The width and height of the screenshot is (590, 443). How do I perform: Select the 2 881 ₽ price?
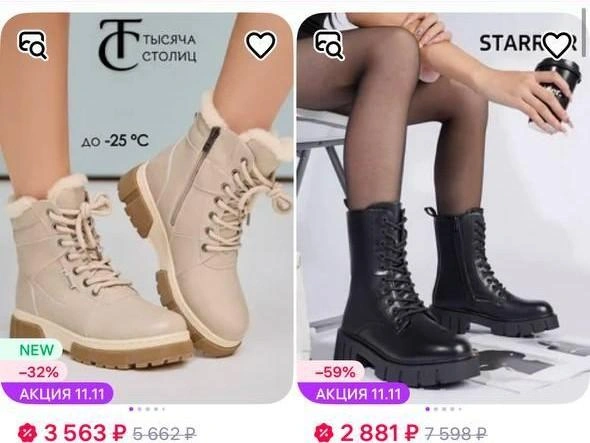(x=379, y=433)
